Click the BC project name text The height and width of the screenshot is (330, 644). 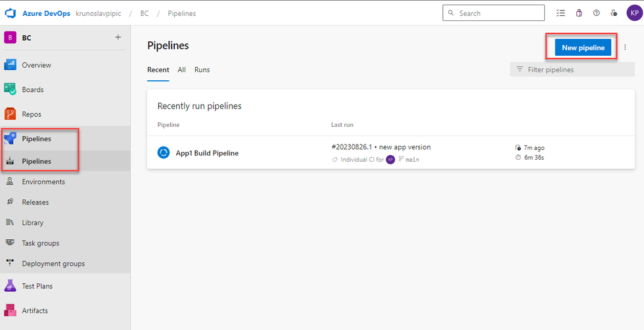click(x=26, y=38)
